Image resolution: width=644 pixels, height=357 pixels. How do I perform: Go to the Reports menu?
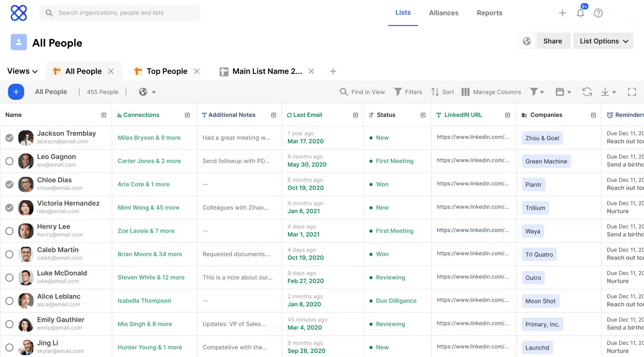pos(489,13)
